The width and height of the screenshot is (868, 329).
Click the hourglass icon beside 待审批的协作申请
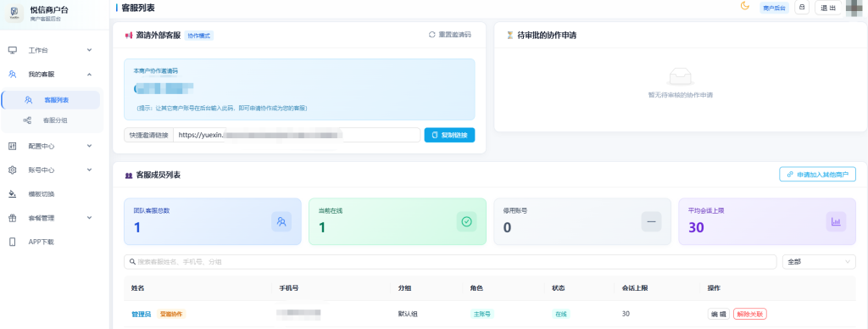tap(509, 36)
